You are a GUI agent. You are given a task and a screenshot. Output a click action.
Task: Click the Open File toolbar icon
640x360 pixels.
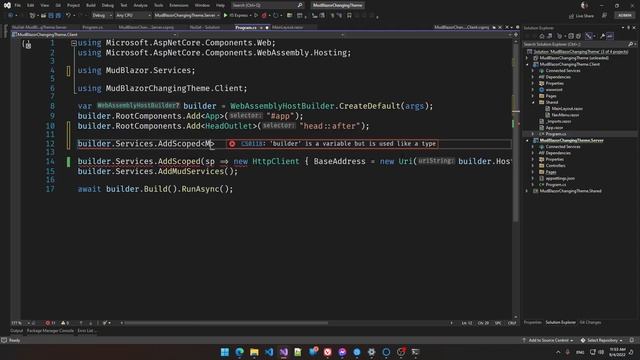point(43,16)
